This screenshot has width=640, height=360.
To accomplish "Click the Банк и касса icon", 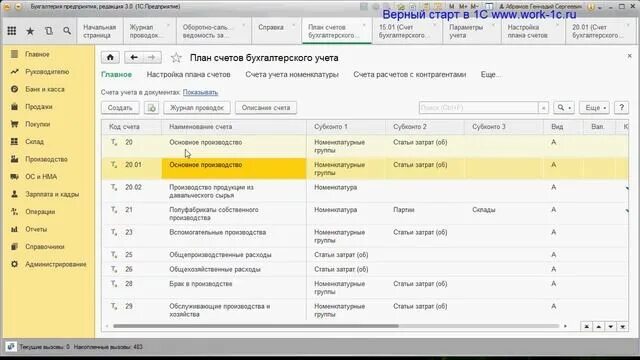I will (14, 89).
